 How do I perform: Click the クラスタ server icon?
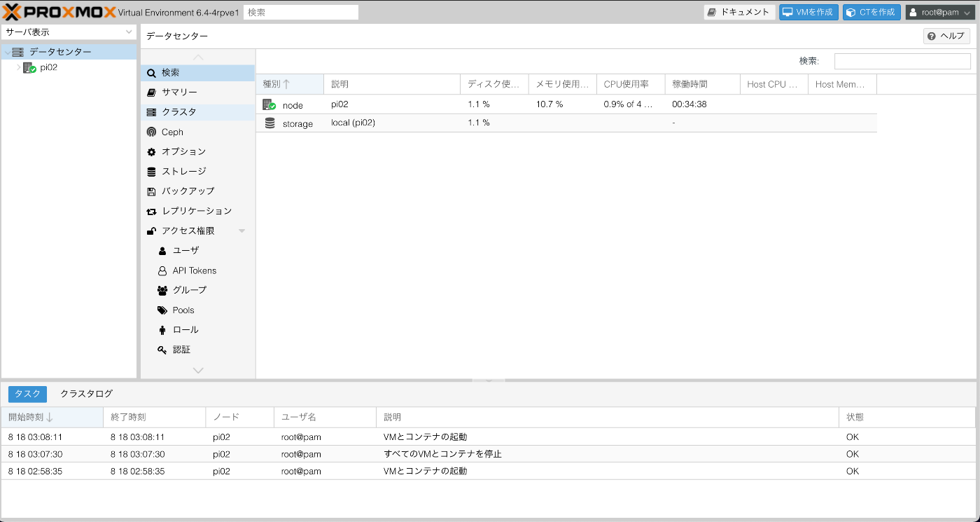pos(151,112)
